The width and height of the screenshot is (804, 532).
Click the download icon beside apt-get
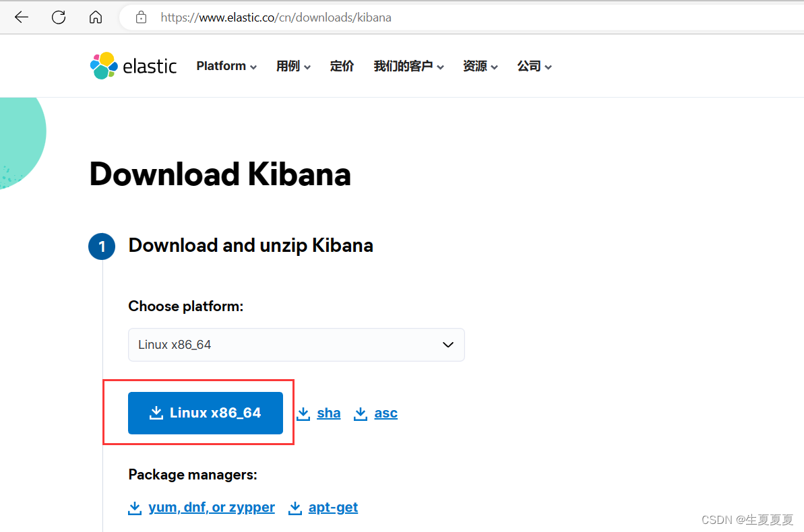tap(295, 507)
